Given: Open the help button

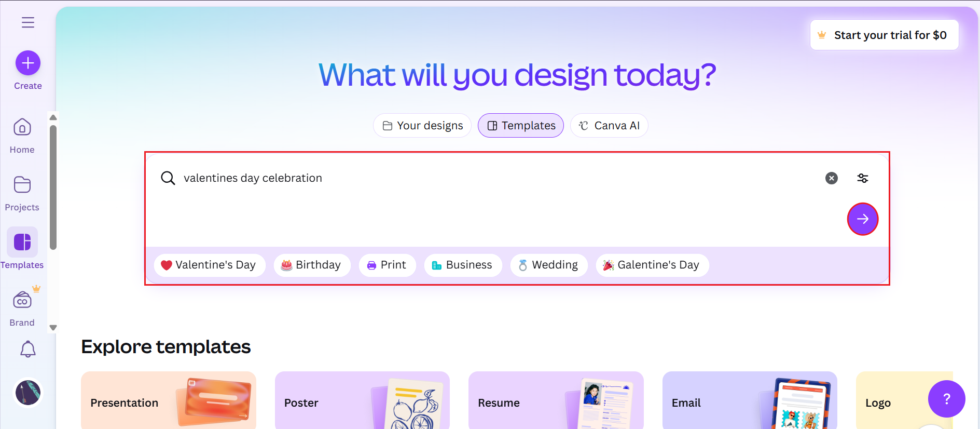Looking at the screenshot, I should point(946,399).
